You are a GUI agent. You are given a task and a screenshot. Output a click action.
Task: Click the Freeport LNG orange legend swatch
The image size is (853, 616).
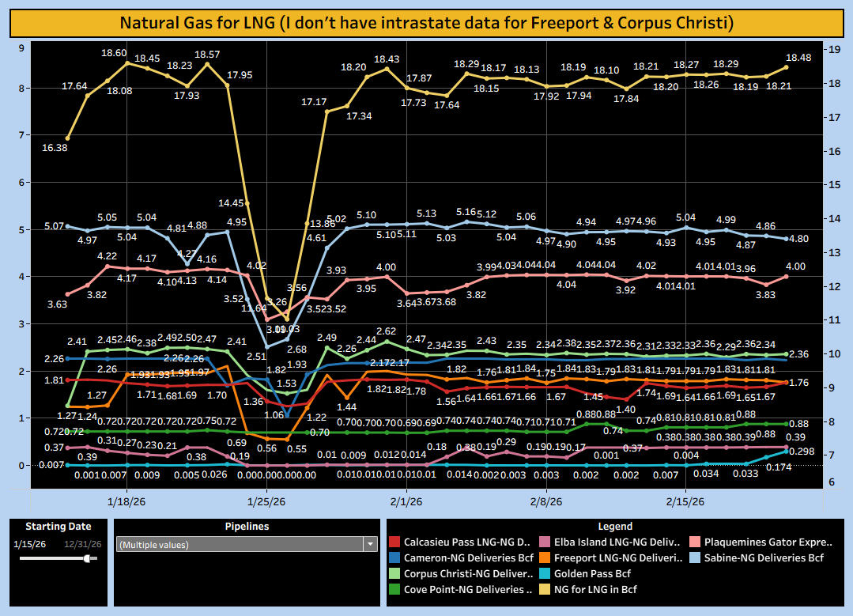coord(545,558)
